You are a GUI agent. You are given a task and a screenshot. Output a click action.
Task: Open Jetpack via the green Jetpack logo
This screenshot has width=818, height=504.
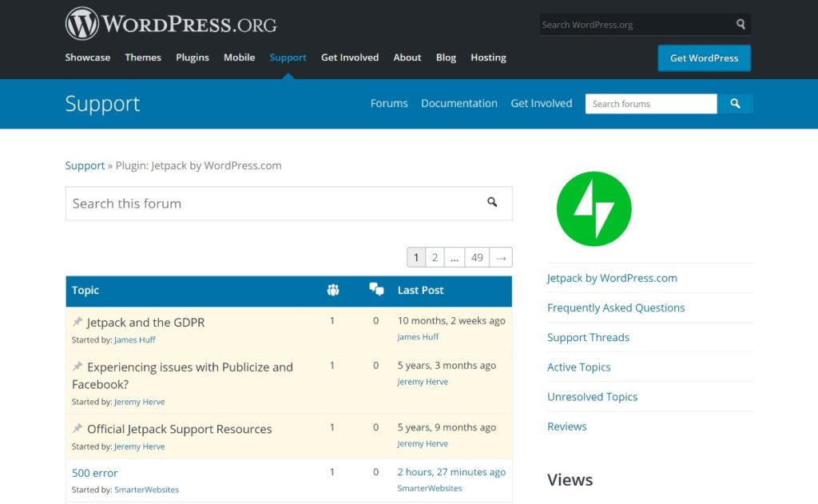(x=594, y=208)
